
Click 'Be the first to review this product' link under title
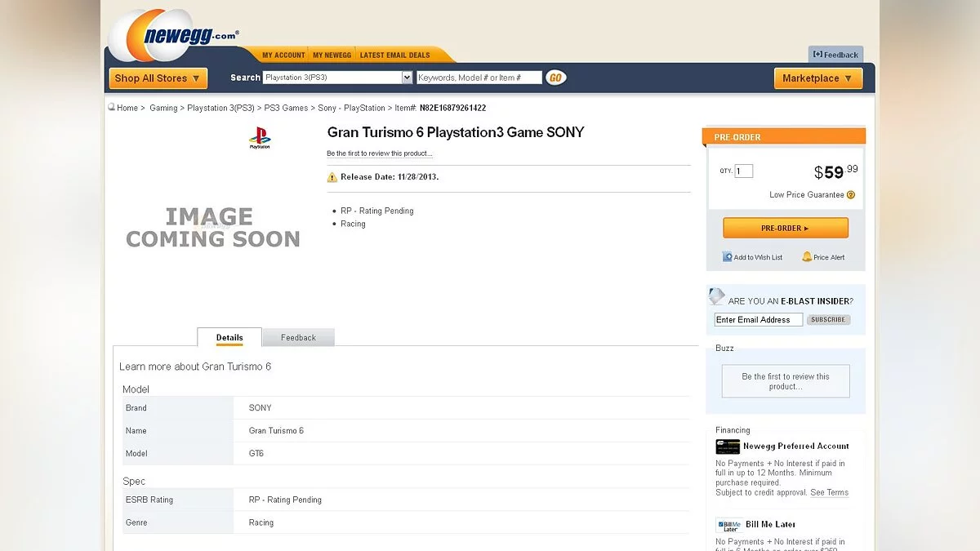coord(380,153)
